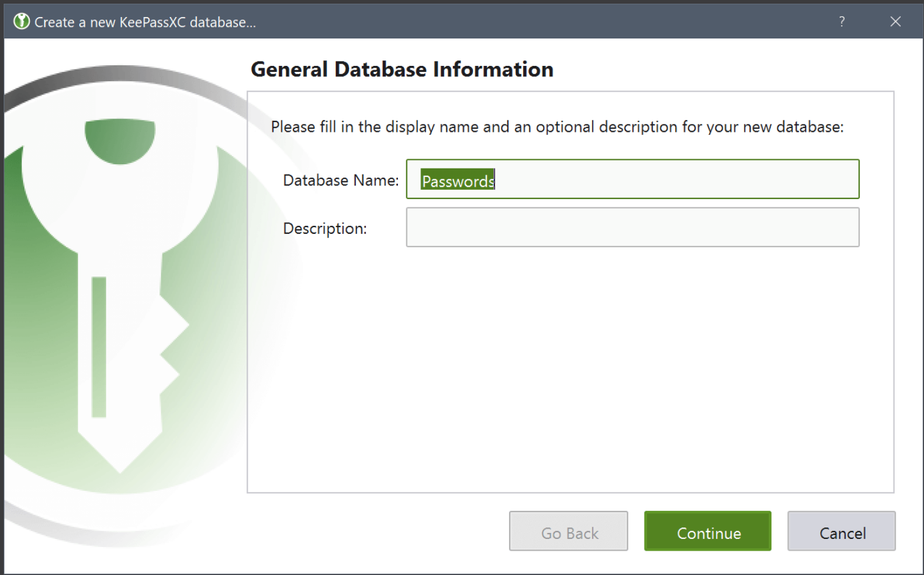Click the "General Database Information" heading
Screen dimensions: 924x575
pos(402,70)
